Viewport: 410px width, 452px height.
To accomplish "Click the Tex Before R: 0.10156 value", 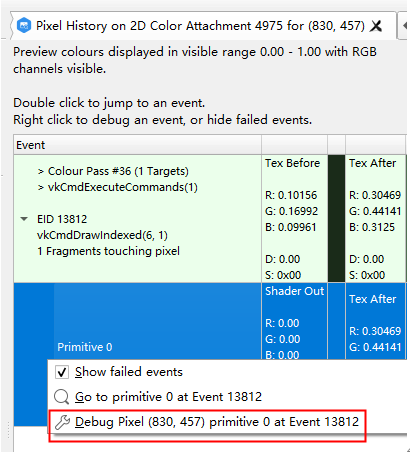I will (x=291, y=195).
